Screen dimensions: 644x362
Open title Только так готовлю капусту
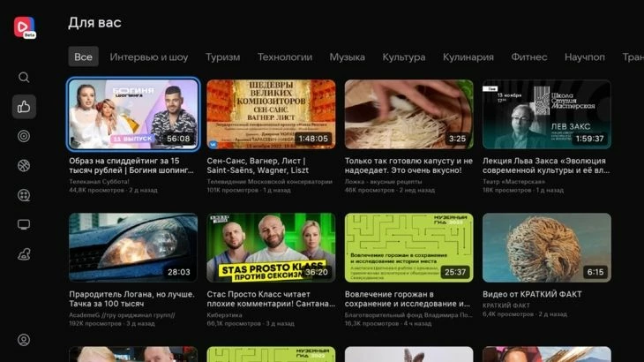click(x=408, y=166)
